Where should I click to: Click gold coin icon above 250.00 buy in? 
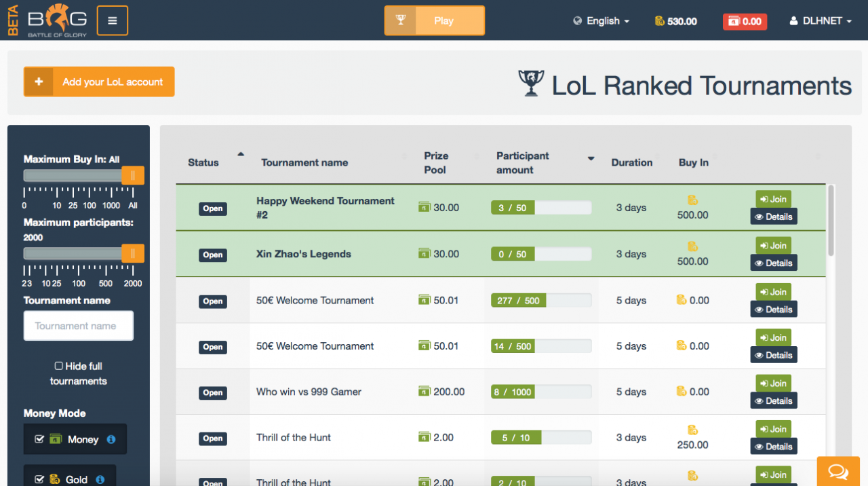[x=692, y=430]
